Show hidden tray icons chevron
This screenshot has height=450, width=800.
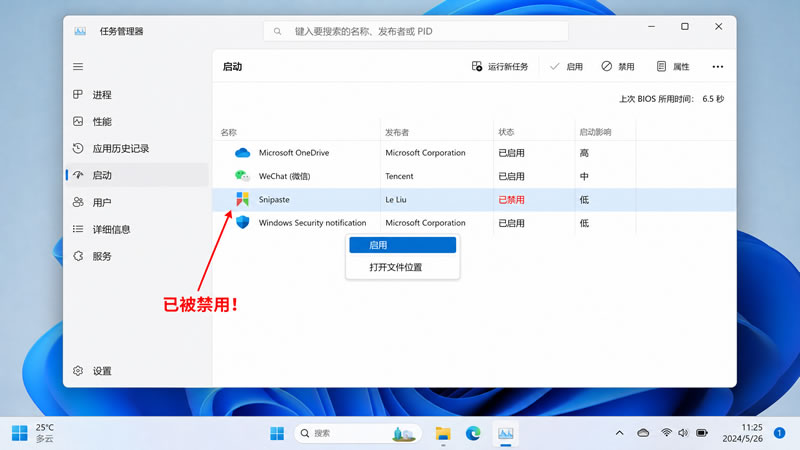coord(619,433)
